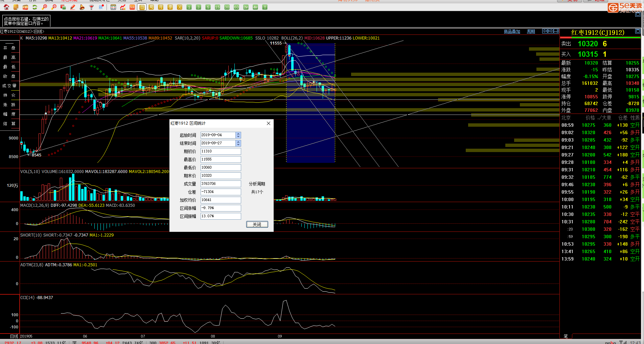The image size is (644, 344).
Task: Select the 15-minute period button
Action: [x=217, y=7]
